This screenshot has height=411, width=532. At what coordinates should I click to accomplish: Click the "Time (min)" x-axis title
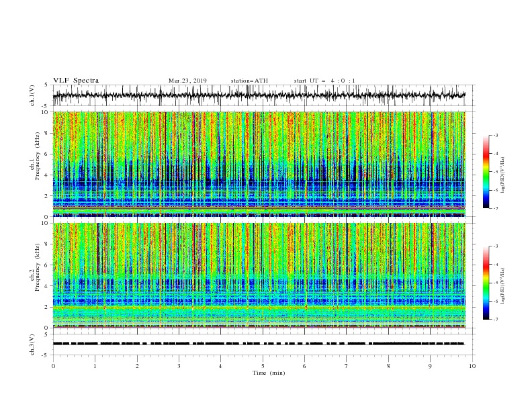(269, 373)
